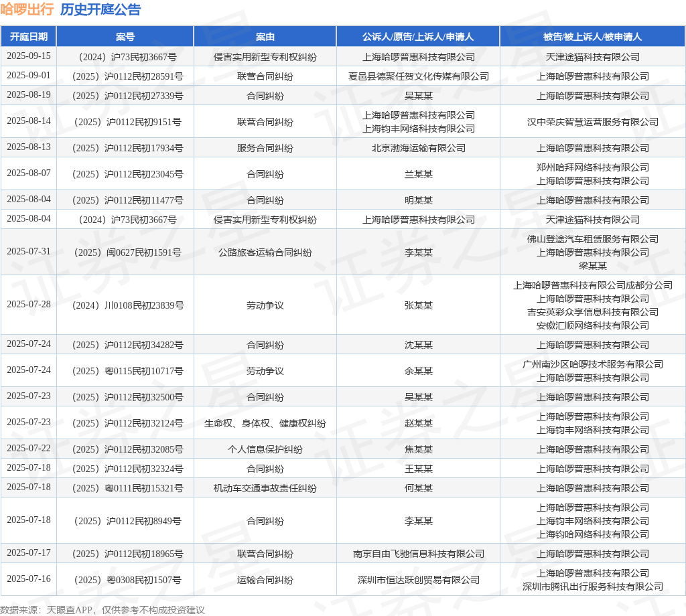The height and width of the screenshot is (616, 686).
Task: Click case number (2025)沪0112民初32500号
Action: point(127,398)
